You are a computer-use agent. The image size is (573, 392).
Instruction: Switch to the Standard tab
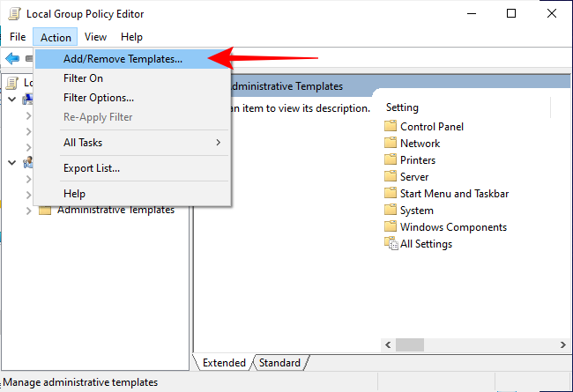click(x=280, y=363)
